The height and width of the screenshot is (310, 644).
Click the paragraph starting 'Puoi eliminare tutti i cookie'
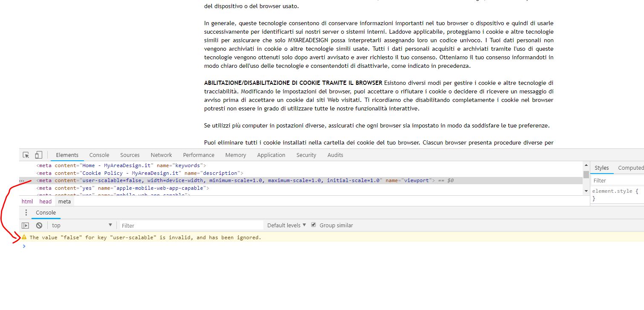click(x=379, y=142)
